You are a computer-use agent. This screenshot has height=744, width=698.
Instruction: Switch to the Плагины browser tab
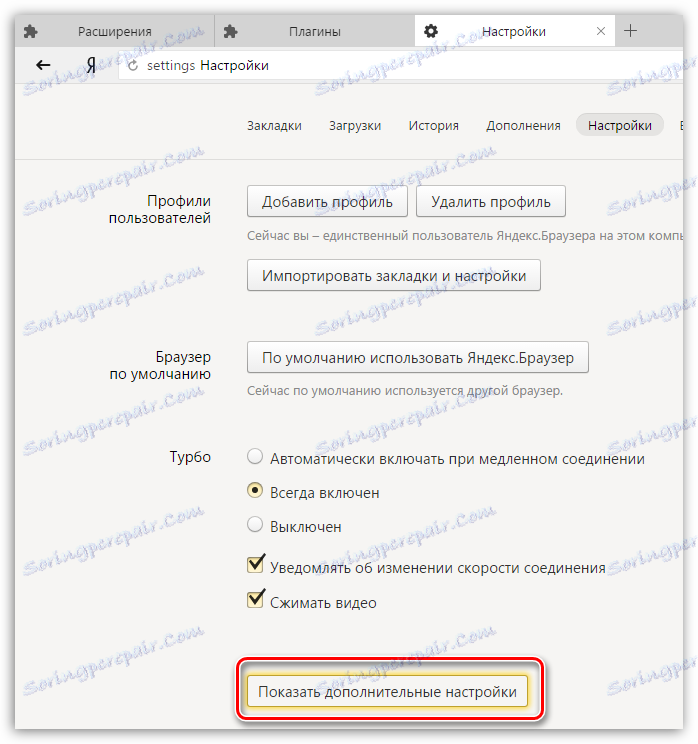point(315,31)
